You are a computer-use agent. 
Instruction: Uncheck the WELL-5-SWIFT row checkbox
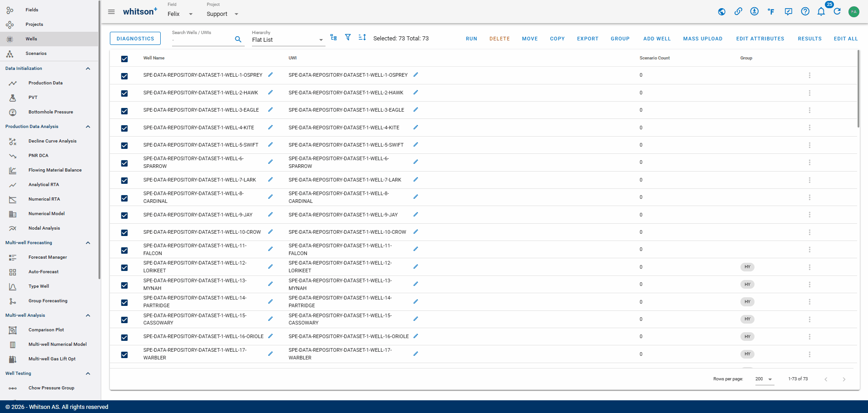pyautogui.click(x=124, y=146)
